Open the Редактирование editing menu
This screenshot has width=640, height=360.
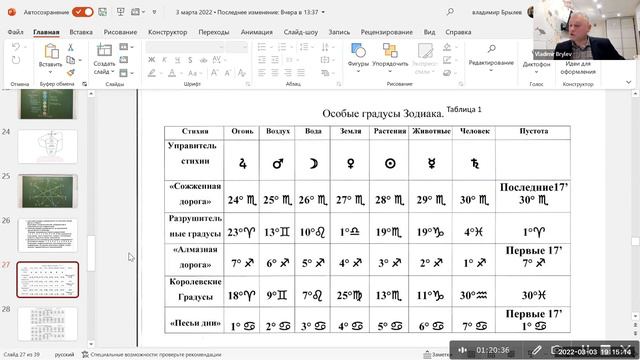[x=491, y=57]
